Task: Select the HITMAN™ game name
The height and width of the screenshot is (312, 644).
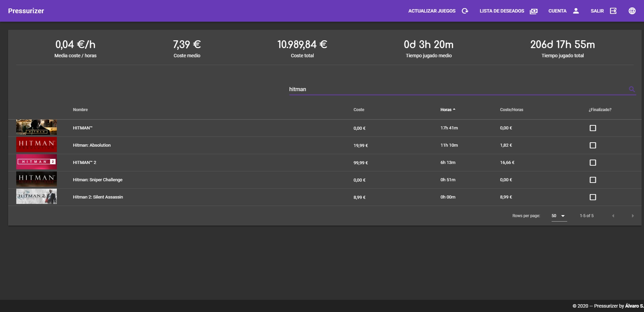Action: pyautogui.click(x=83, y=128)
